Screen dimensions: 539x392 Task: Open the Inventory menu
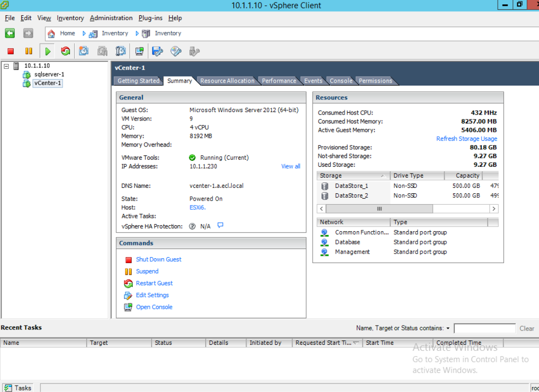[70, 18]
